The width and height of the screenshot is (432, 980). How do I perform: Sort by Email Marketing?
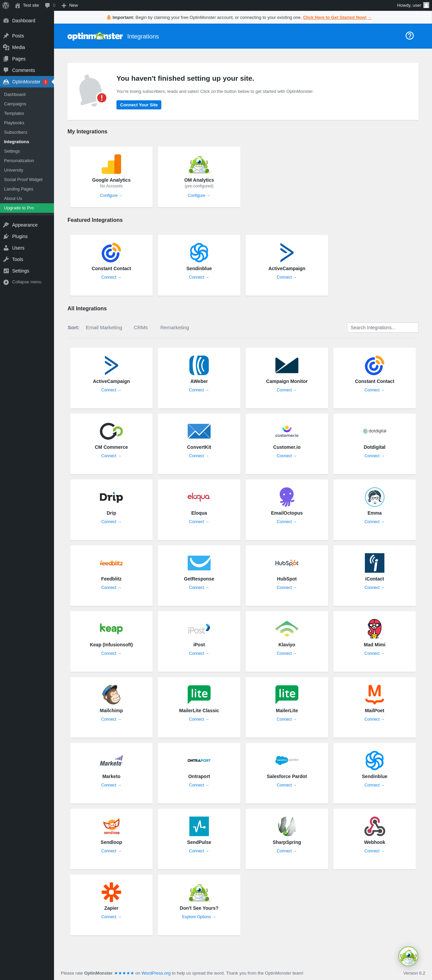pyautogui.click(x=104, y=328)
